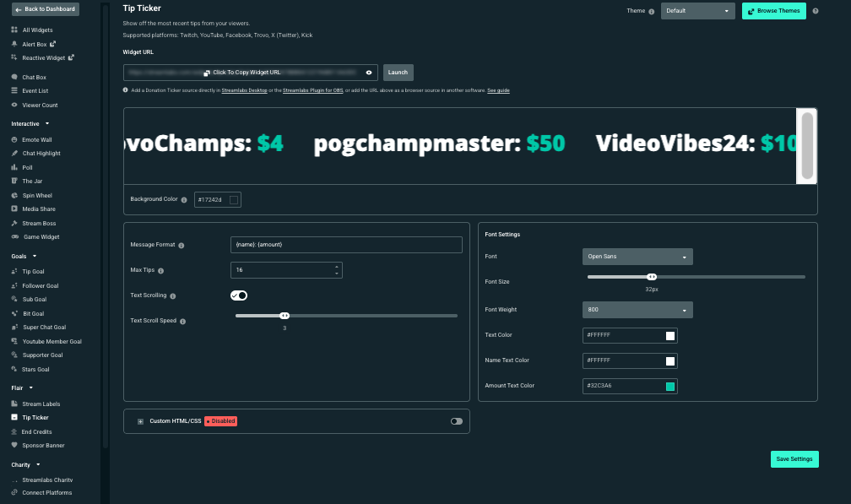Click the Browse Themes button

(x=773, y=12)
